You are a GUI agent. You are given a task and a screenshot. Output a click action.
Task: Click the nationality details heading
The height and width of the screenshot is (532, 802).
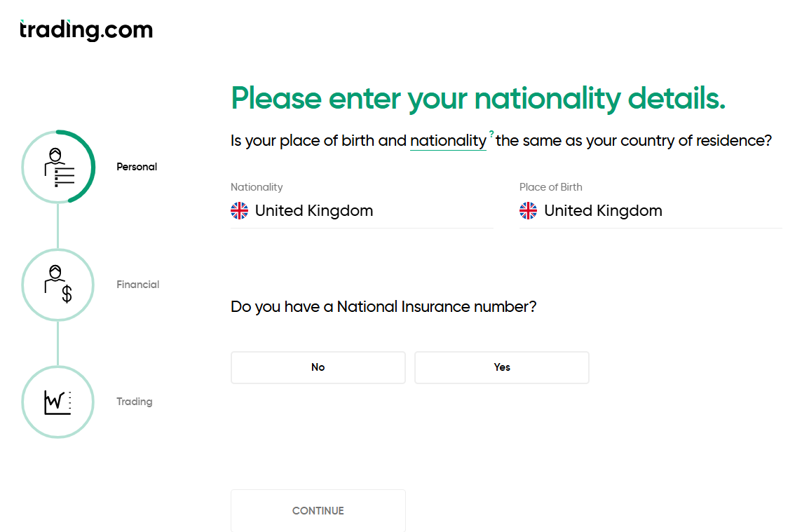pyautogui.click(x=478, y=99)
